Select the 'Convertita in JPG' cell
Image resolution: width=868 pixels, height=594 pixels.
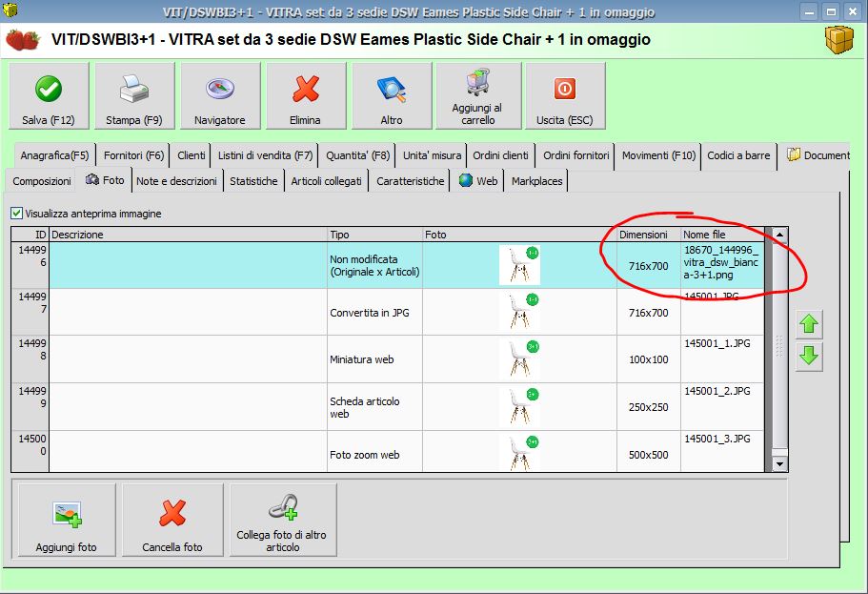(x=374, y=313)
